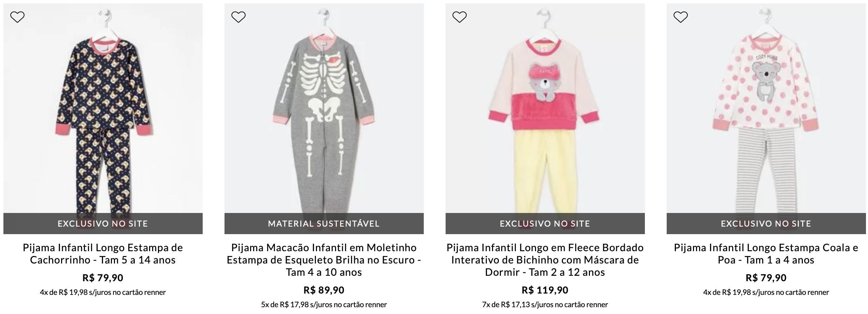
Task: Favorite the puppy print pajama with heart icon
Action: 17,17
